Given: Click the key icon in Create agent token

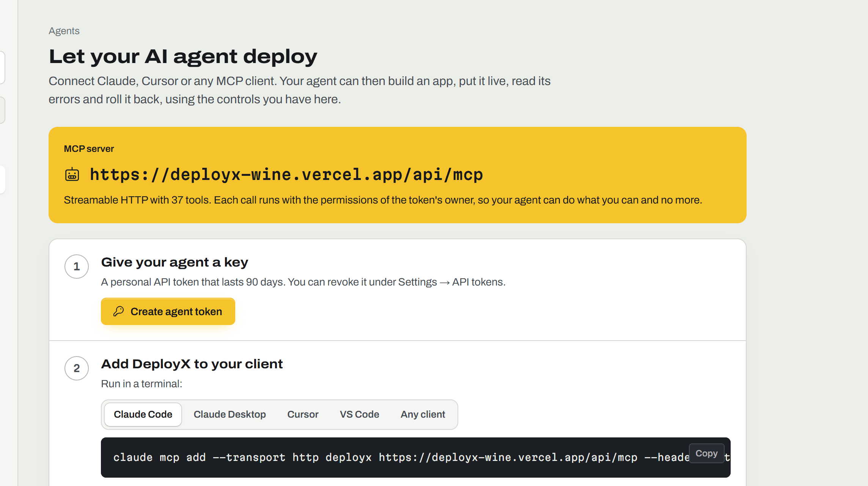Looking at the screenshot, I should pyautogui.click(x=119, y=311).
